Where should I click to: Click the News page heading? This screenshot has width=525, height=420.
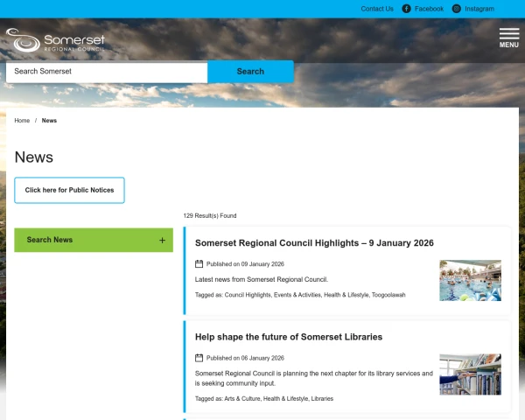click(x=34, y=157)
